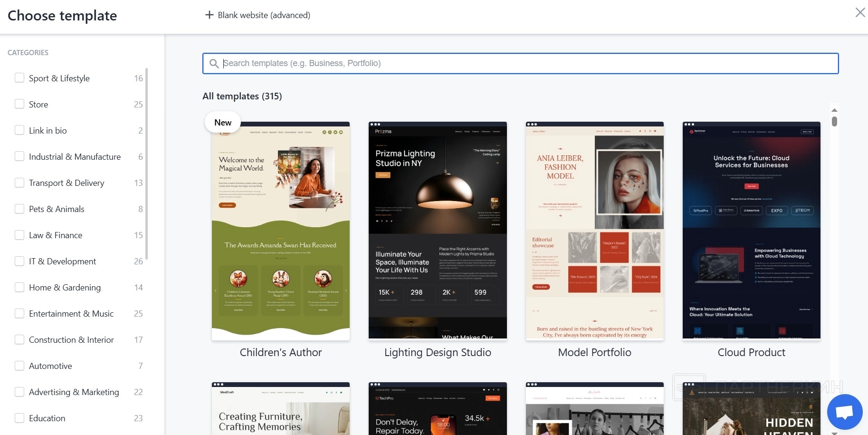Click the IT & Development label
This screenshot has height=435, width=868.
(x=62, y=261)
